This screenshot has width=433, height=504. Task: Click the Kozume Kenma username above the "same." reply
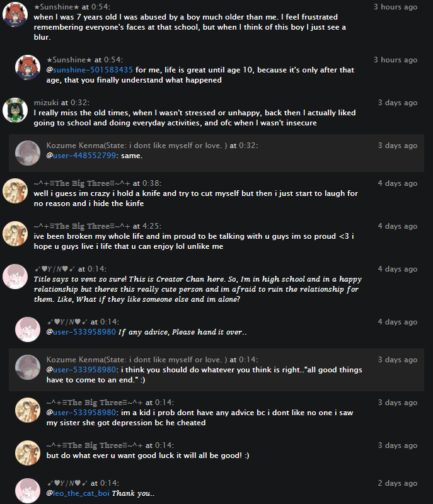pos(137,146)
